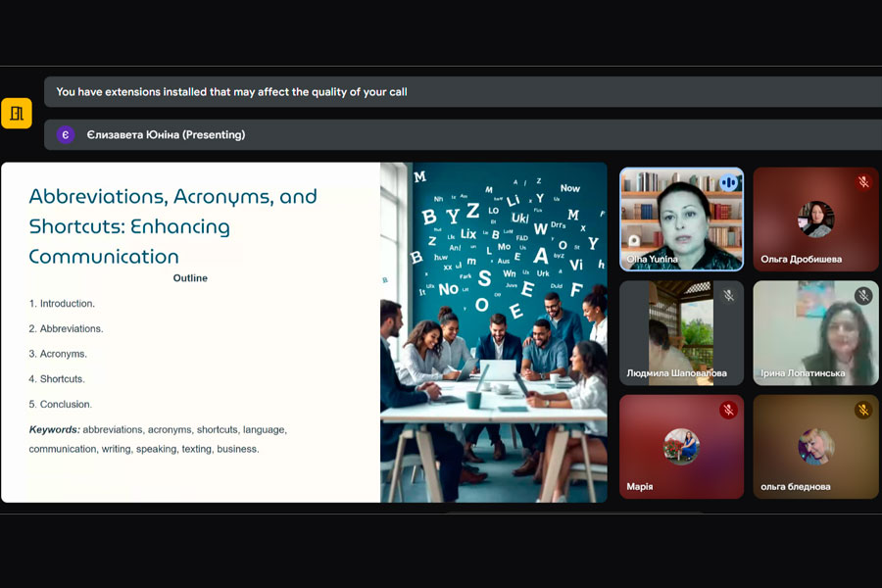Click the purple Є presenter avatar
This screenshot has height=588, width=882.
pyautogui.click(x=66, y=135)
